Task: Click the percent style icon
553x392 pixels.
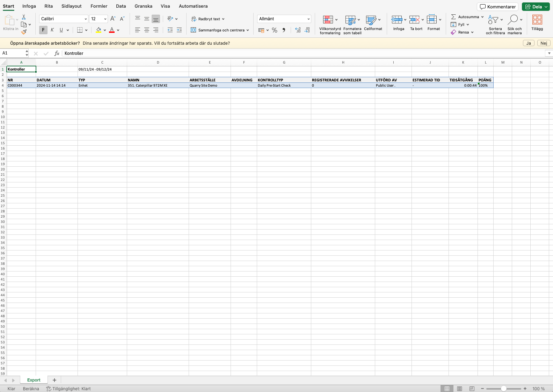Action: point(275,30)
